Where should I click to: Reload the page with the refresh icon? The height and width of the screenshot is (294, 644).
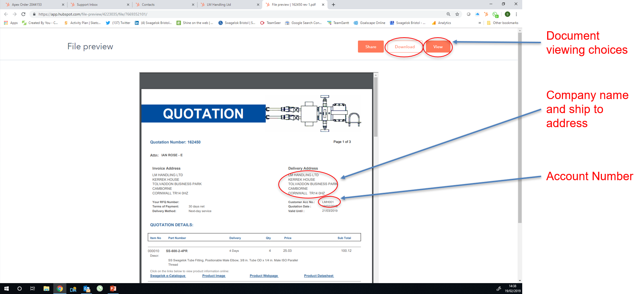tap(23, 14)
